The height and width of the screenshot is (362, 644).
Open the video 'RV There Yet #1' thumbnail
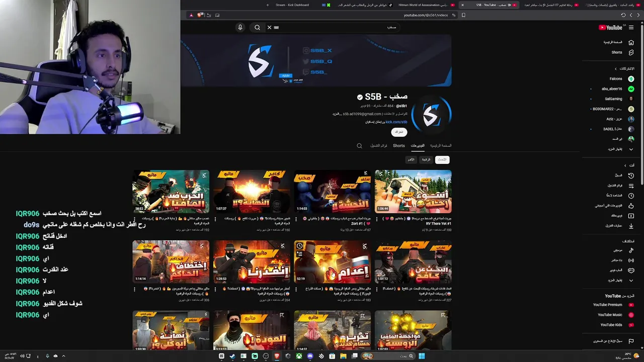pos(413,192)
